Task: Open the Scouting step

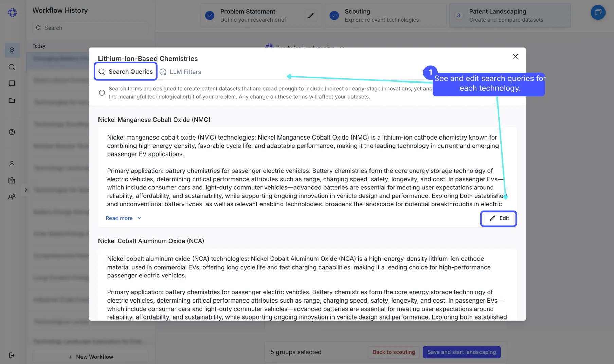Action: coord(385,15)
